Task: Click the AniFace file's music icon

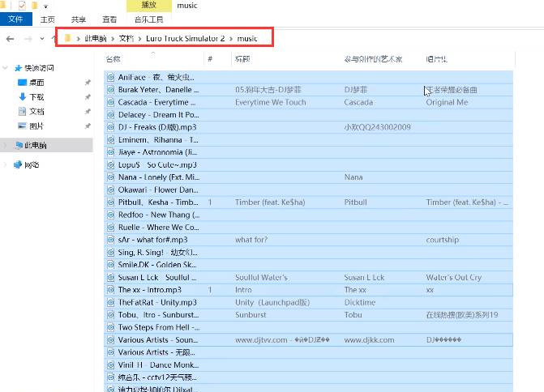Action: click(x=111, y=77)
